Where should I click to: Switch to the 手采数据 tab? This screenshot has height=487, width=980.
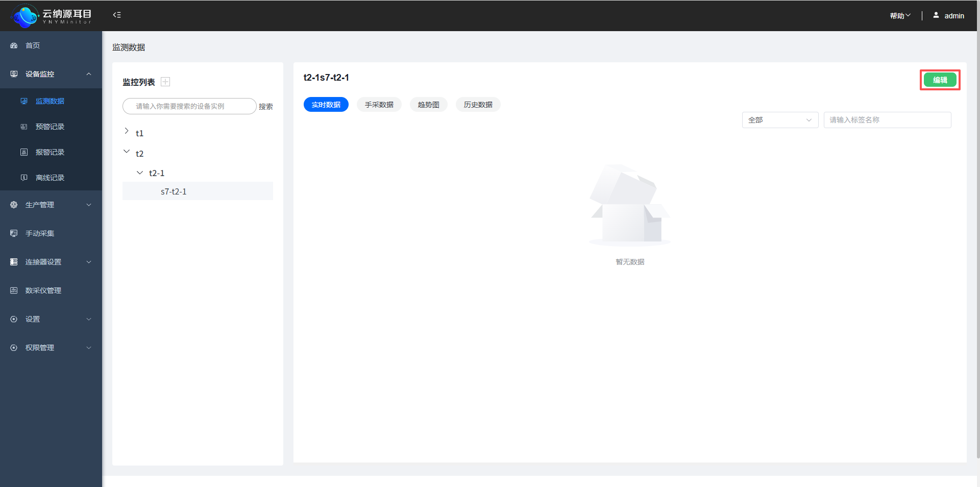pos(379,105)
